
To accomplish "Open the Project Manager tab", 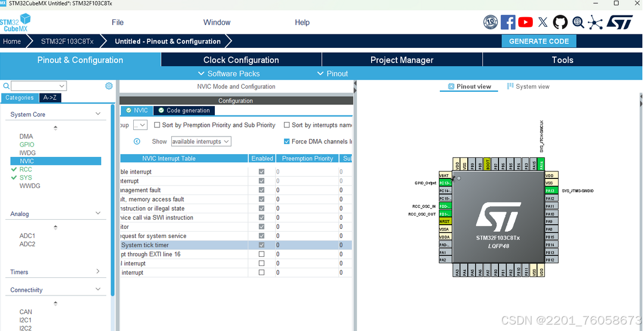I will pyautogui.click(x=402, y=60).
